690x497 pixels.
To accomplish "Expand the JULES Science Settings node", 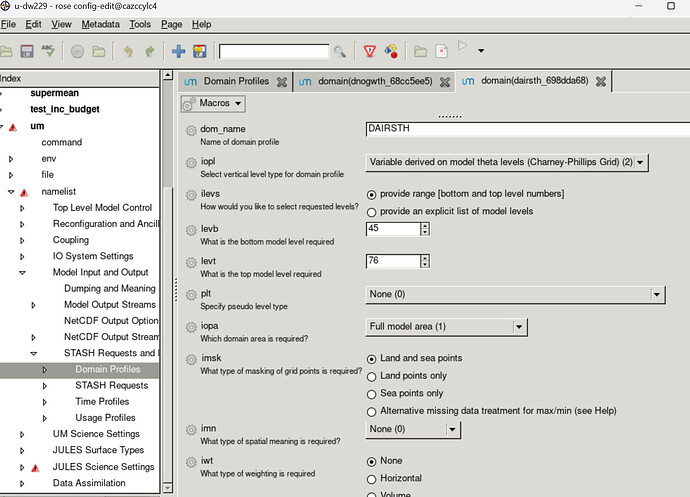I will 22,468.
